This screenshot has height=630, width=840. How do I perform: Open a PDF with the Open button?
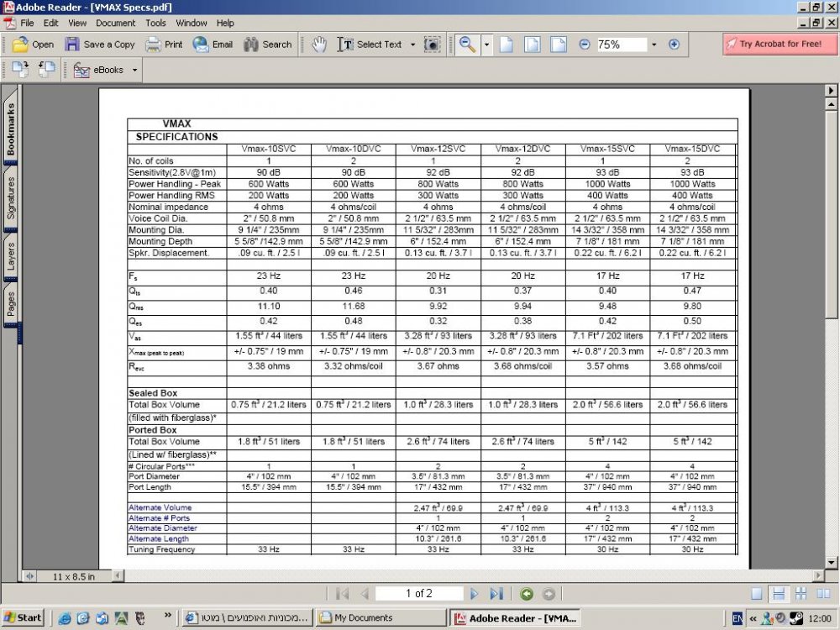click(x=33, y=45)
